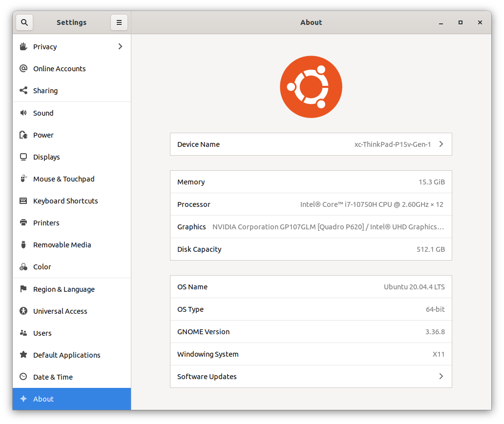Click windowing system value X11

[439, 354]
